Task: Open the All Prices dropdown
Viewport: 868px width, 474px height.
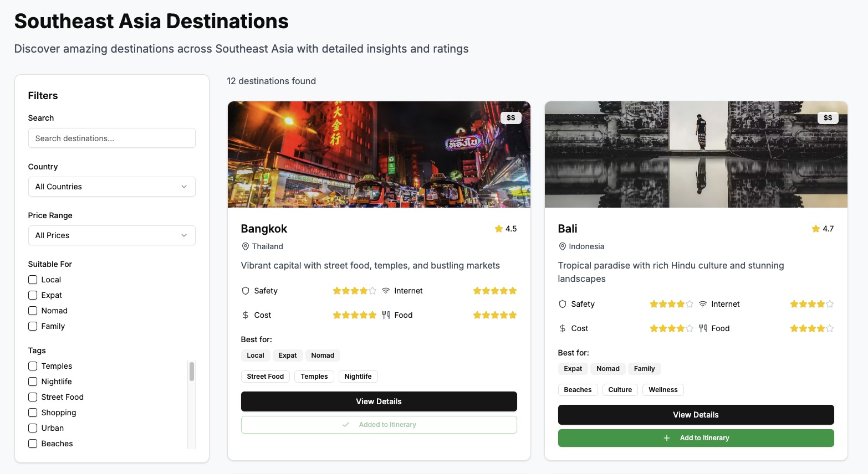Action: pos(111,235)
